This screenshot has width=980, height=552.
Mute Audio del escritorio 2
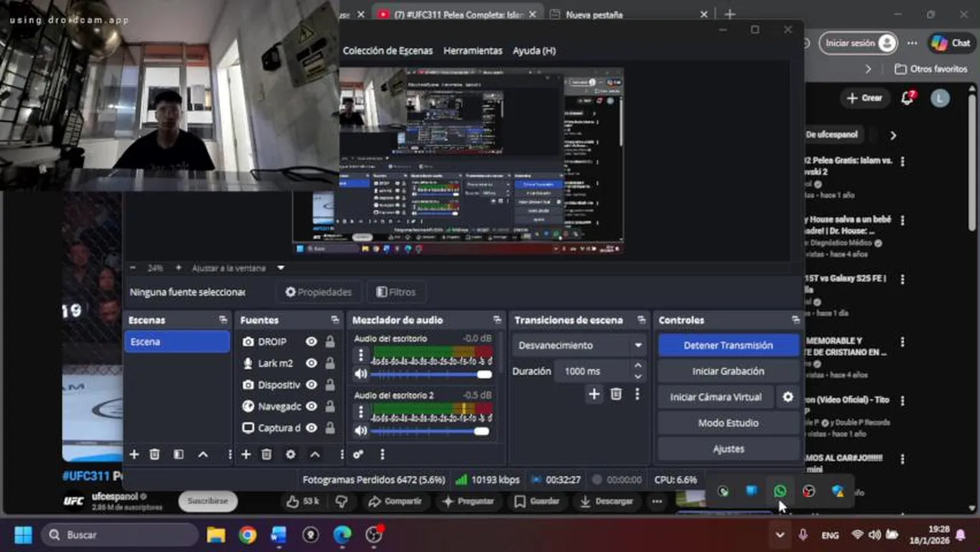[x=361, y=432]
